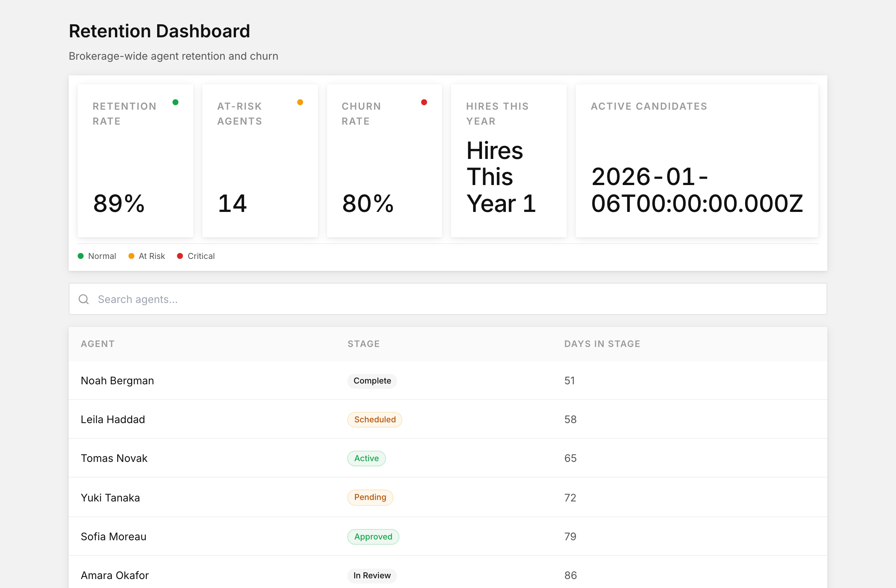Click the Normal legend label

coord(102,256)
